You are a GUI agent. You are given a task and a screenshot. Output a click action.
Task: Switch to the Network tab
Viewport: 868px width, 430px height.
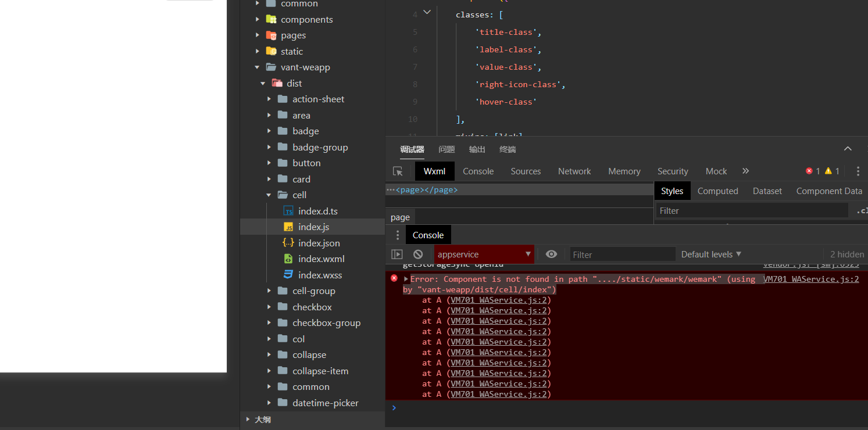click(x=574, y=171)
